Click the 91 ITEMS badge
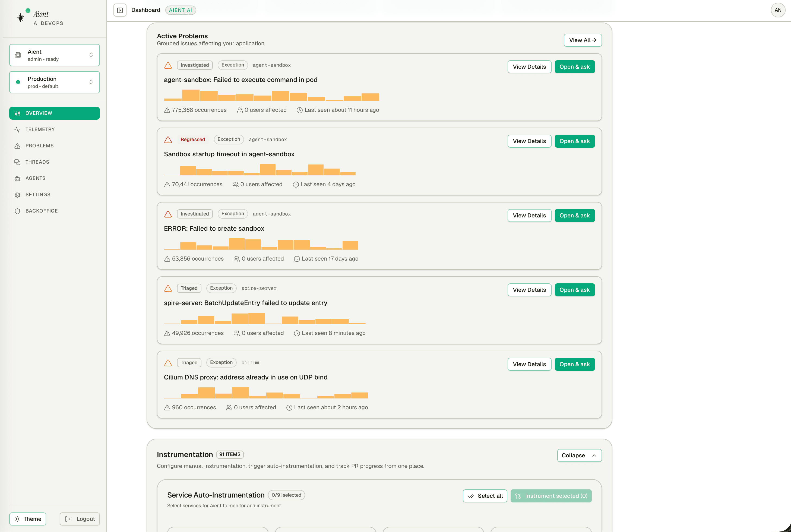 coord(230,454)
